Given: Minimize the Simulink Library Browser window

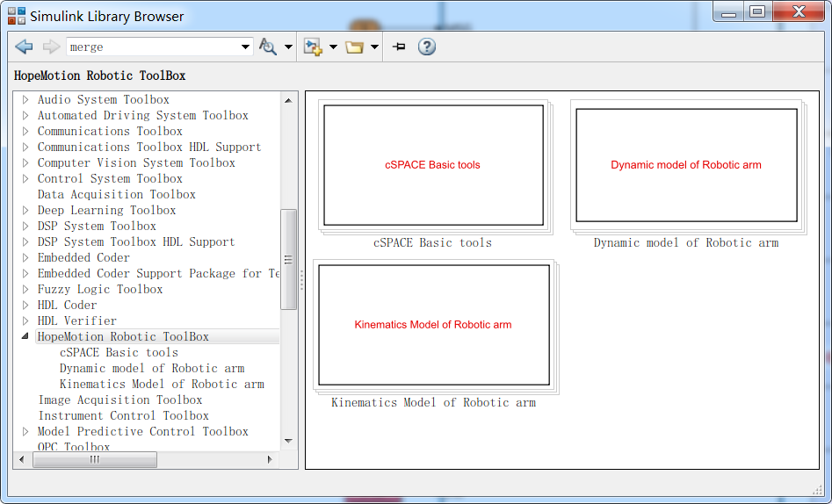Looking at the screenshot, I should pyautogui.click(x=728, y=11).
